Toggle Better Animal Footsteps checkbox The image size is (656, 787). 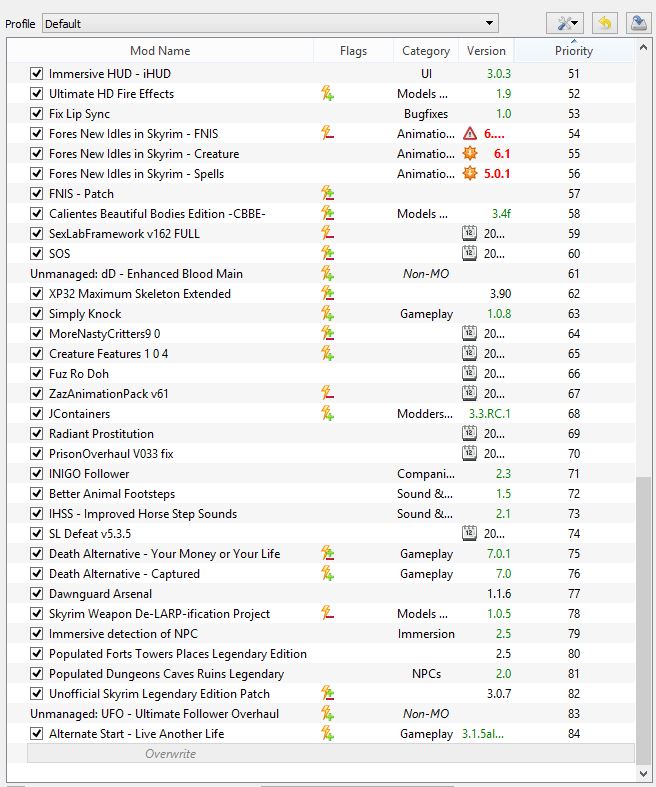36,494
